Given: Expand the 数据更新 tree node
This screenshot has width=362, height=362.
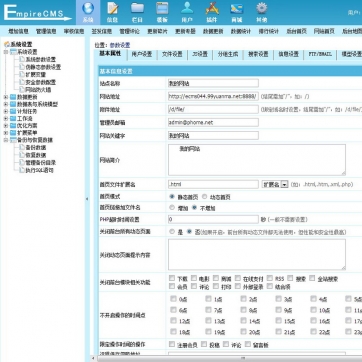Looking at the screenshot, I should click(x=6, y=97).
